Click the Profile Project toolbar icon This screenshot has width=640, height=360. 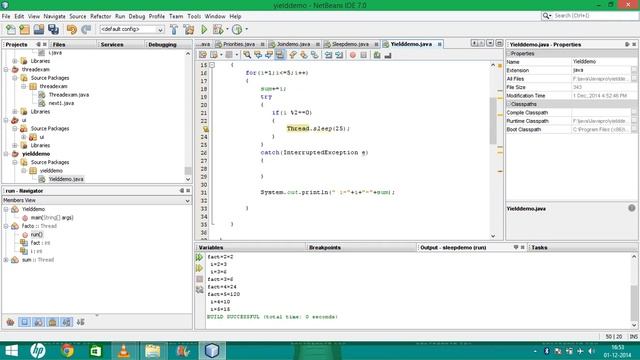tap(237, 29)
